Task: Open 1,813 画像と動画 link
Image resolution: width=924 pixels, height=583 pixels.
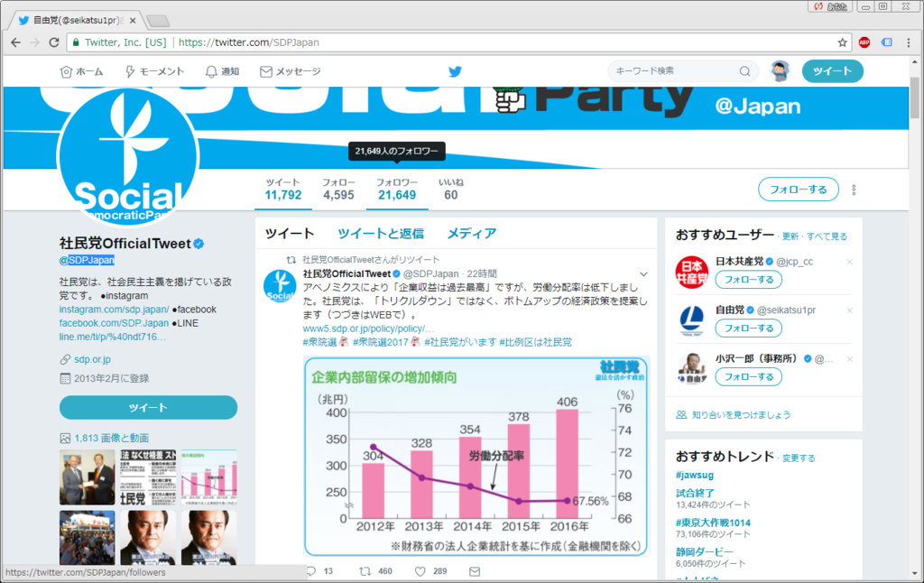Action: click(111, 438)
